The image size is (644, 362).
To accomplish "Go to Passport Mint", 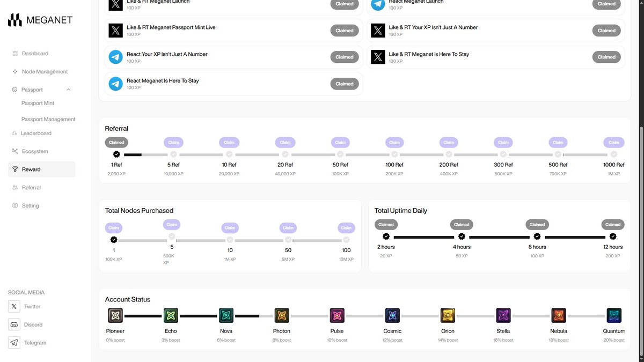I will tap(38, 103).
